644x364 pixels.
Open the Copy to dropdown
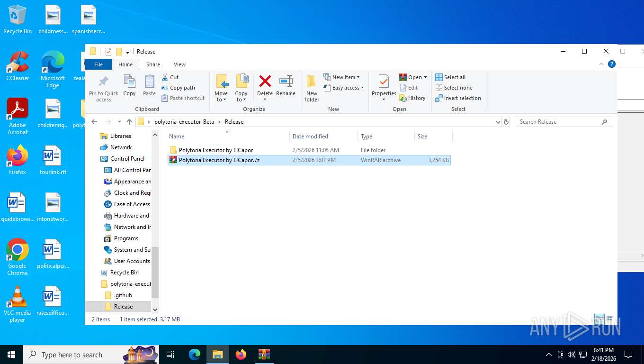[x=241, y=88]
